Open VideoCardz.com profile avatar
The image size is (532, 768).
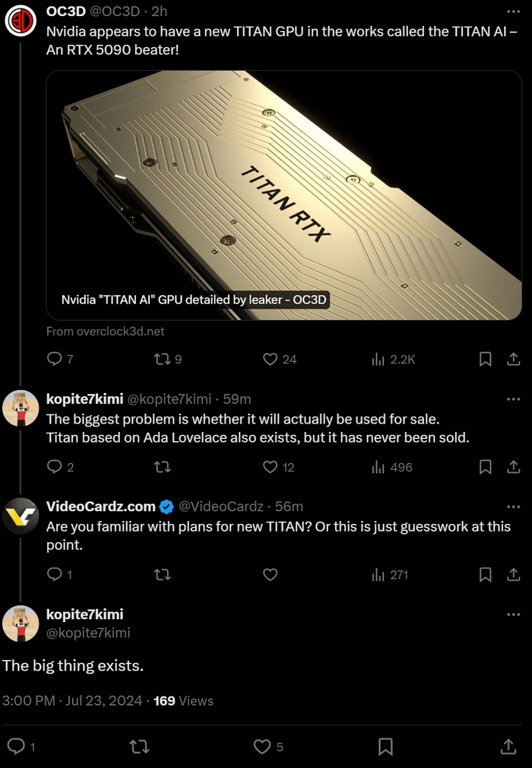(21, 516)
